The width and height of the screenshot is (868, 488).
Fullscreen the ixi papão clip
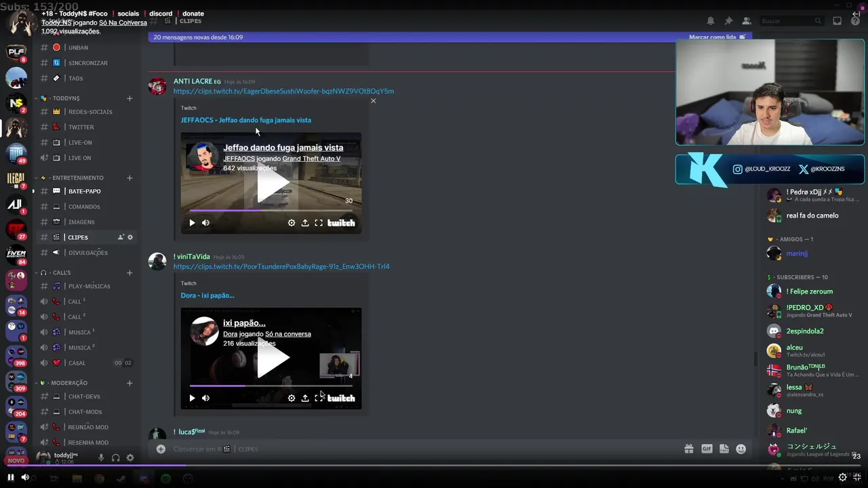pyautogui.click(x=319, y=399)
